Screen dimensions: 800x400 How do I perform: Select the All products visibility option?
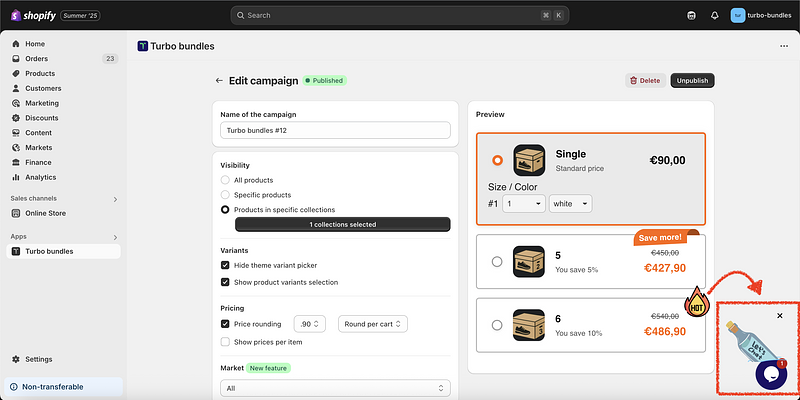click(x=225, y=180)
